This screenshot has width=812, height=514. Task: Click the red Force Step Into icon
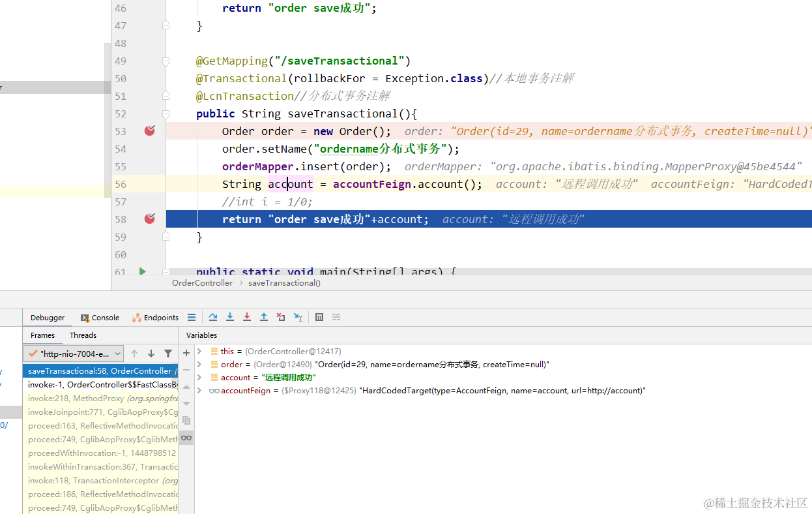click(247, 317)
